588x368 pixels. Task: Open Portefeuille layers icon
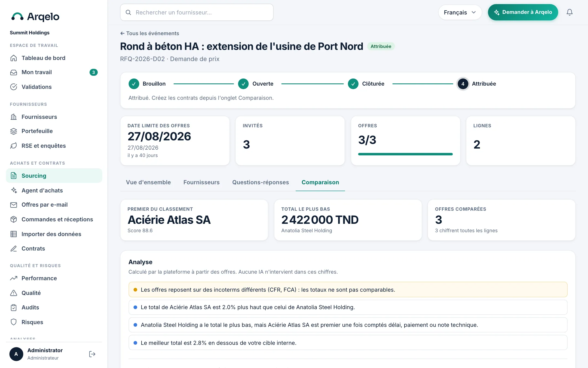click(x=14, y=131)
